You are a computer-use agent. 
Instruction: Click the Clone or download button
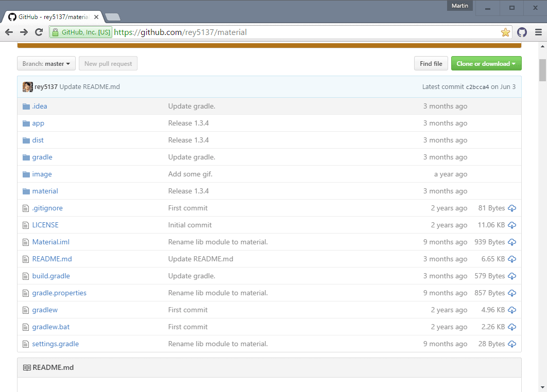[x=482, y=63]
